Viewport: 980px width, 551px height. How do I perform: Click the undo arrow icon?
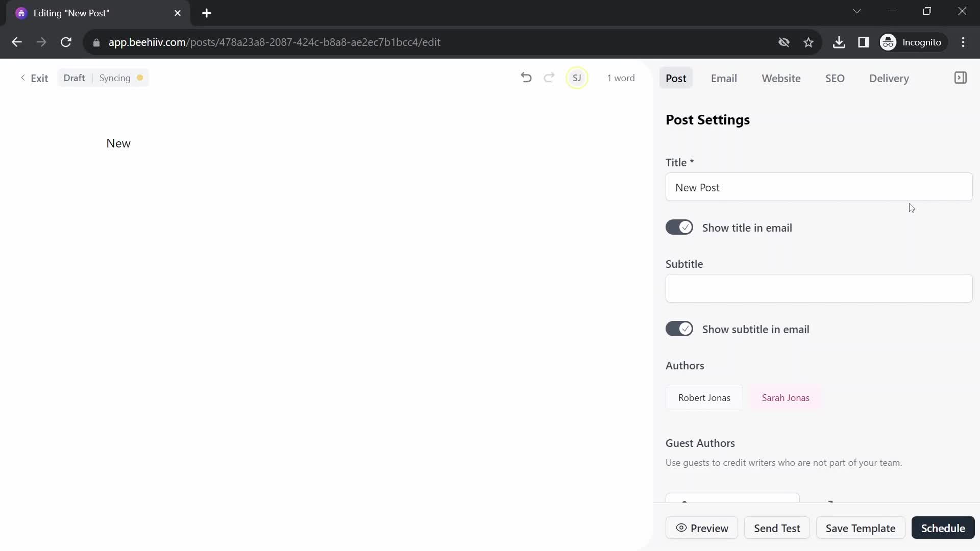tap(526, 78)
